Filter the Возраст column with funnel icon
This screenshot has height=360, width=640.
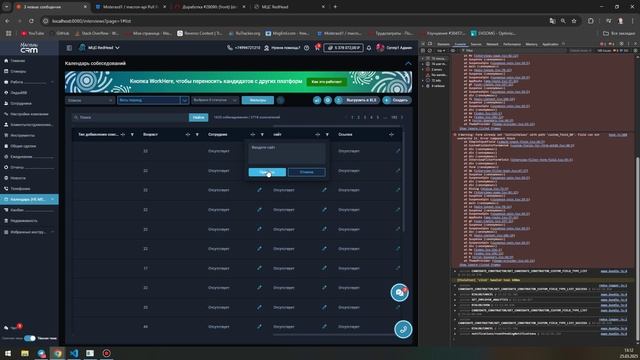pyautogui.click(x=197, y=134)
